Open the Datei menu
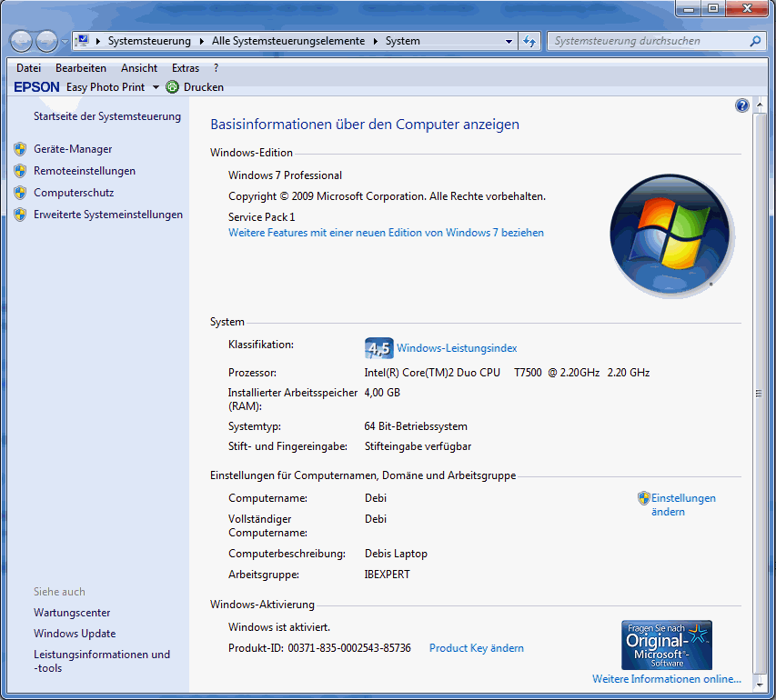Viewport: 776px width, 700px height. 29,68
